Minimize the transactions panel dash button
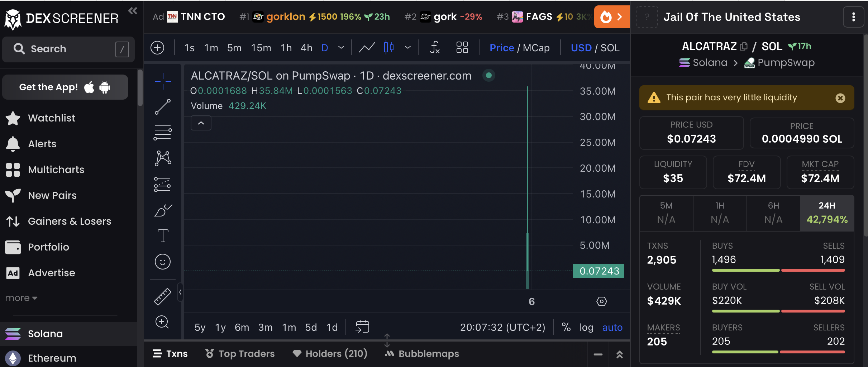The width and height of the screenshot is (868, 367). (598, 354)
